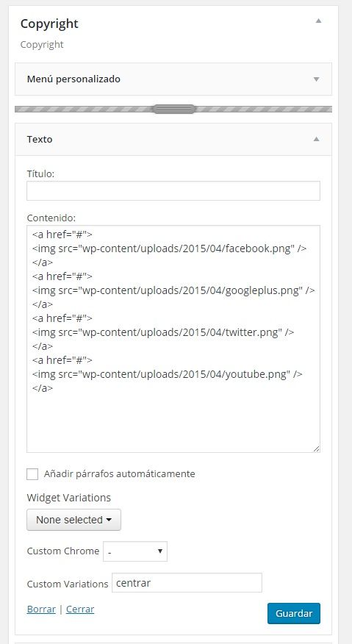352x644 pixels.
Task: Click the Texto widget header
Action: pos(173,139)
